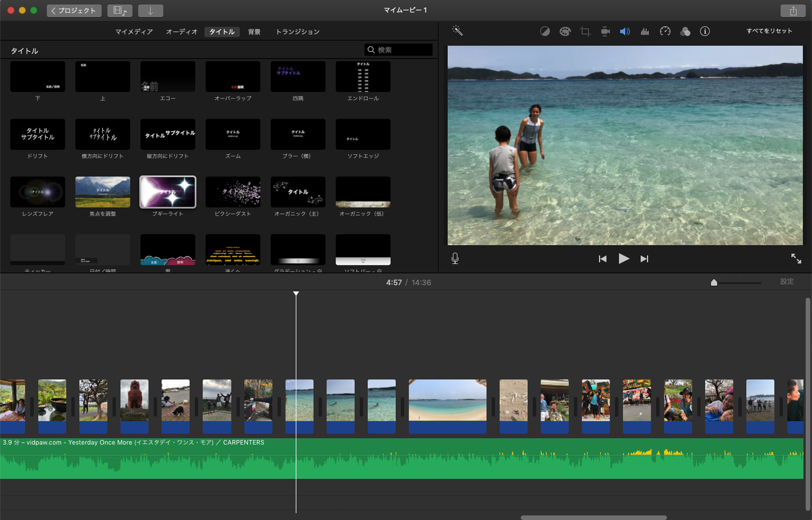Select the cropping tool icon
812x520 pixels.
(585, 31)
